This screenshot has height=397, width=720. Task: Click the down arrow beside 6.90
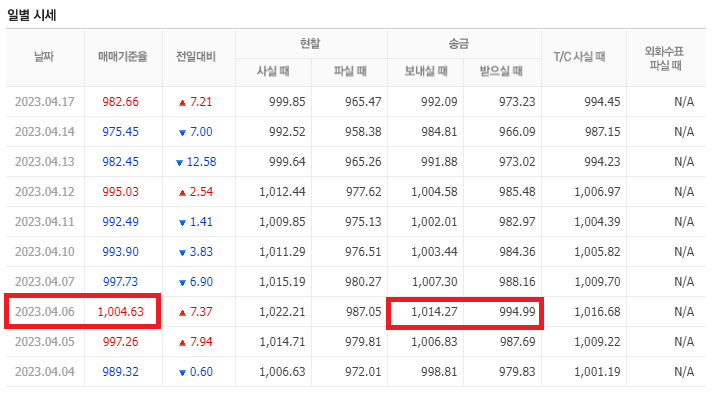point(182,283)
